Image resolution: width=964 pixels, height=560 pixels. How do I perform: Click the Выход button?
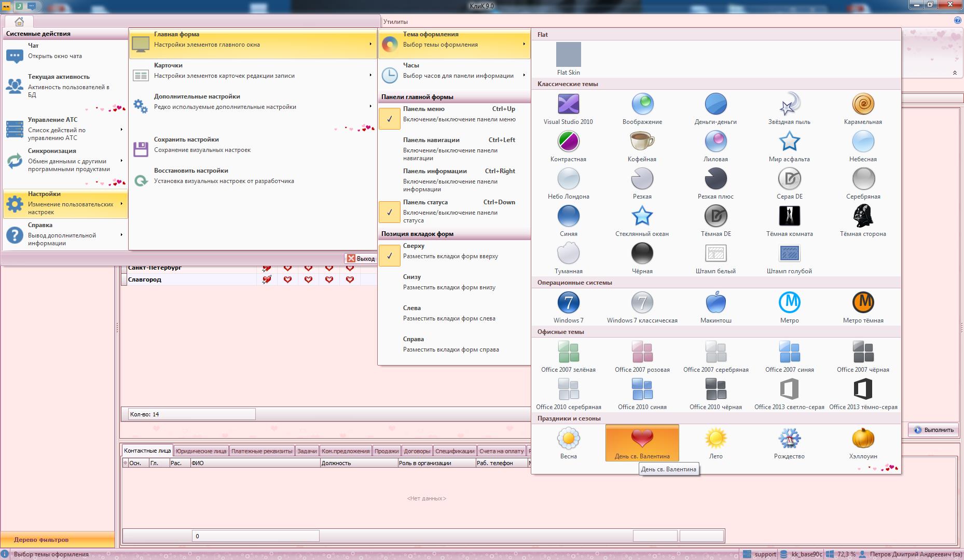pos(361,258)
